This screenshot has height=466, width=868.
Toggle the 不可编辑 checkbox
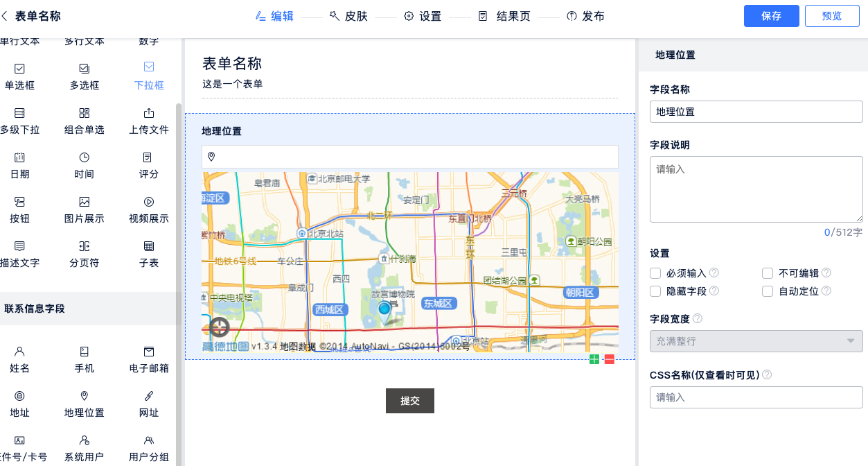click(x=768, y=273)
